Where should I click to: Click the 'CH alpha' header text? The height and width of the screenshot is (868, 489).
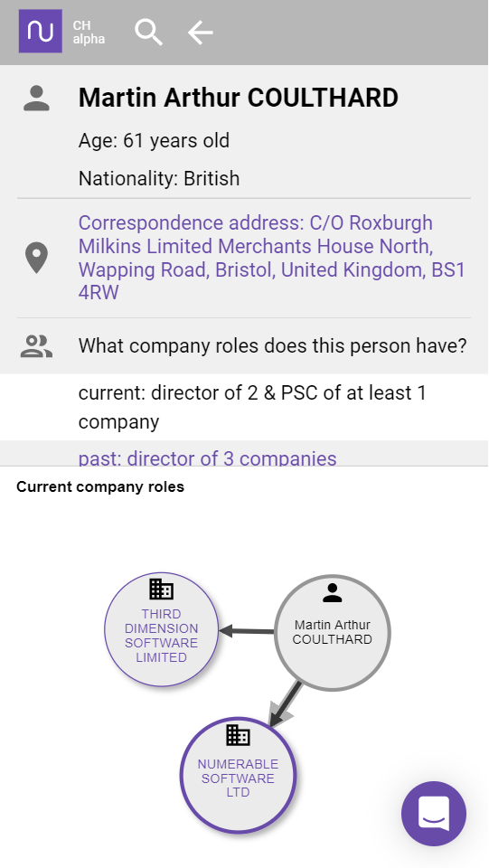89,33
